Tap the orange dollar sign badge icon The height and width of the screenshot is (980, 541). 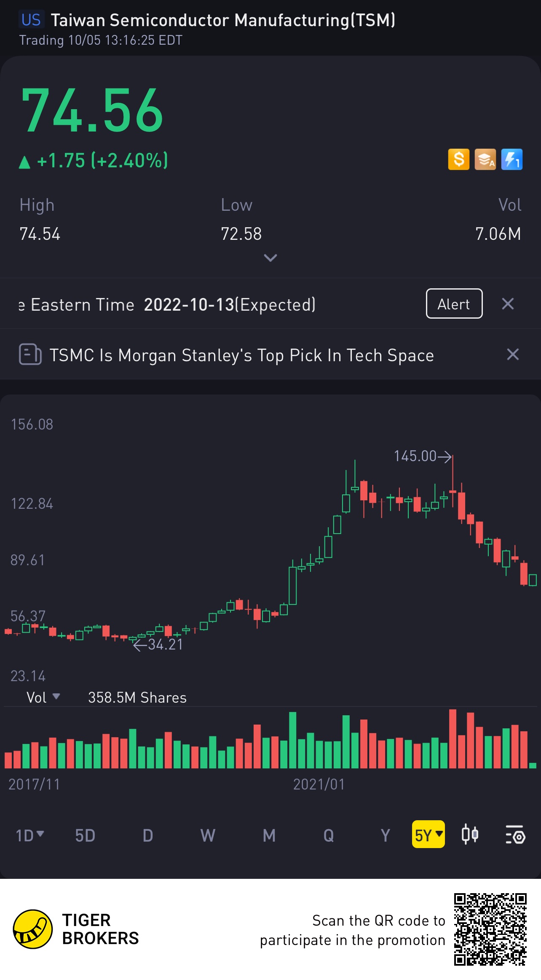coord(458,160)
